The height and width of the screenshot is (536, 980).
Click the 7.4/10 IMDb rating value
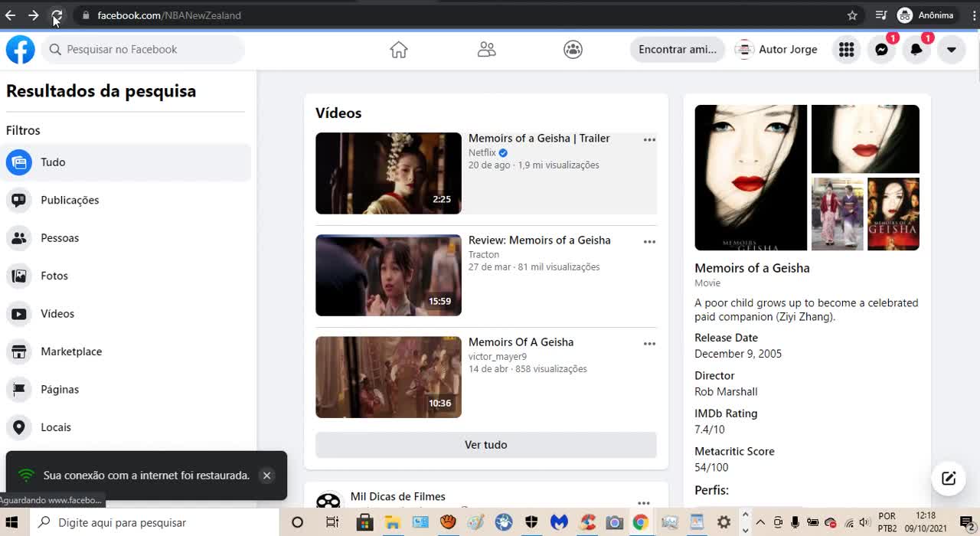(710, 430)
